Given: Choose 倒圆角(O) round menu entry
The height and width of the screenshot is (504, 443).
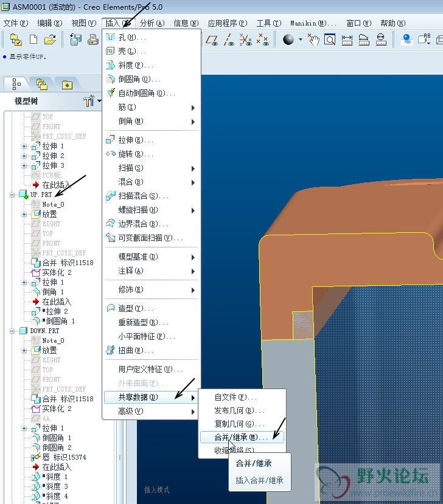Looking at the screenshot, I should (x=152, y=79).
